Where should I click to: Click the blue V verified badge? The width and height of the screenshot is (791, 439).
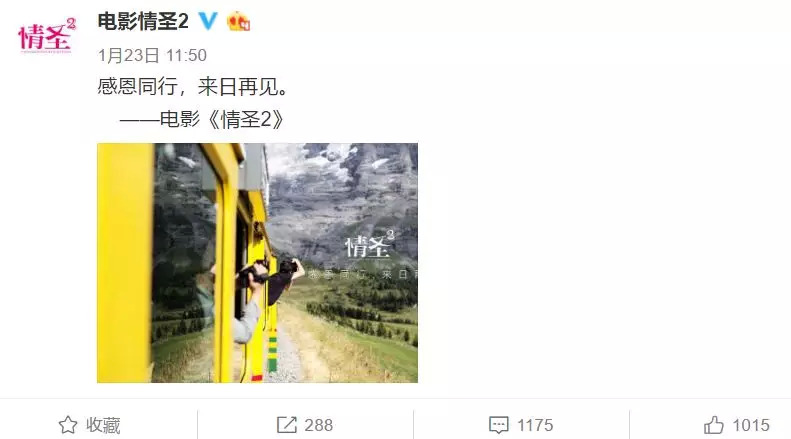[x=207, y=21]
